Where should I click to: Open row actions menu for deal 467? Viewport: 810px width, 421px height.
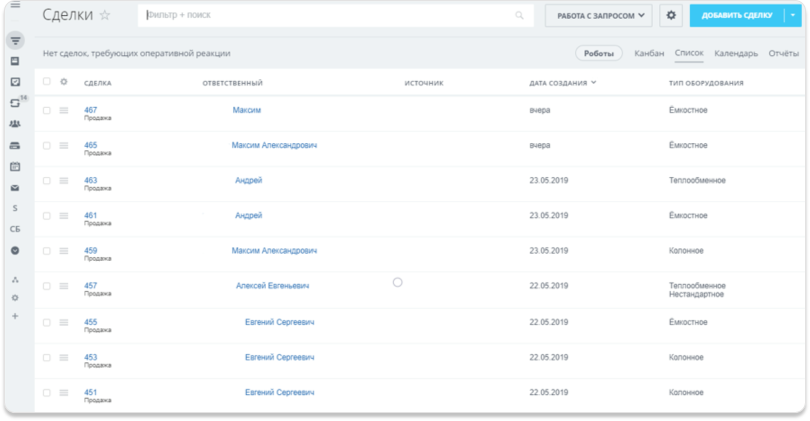[x=64, y=110]
